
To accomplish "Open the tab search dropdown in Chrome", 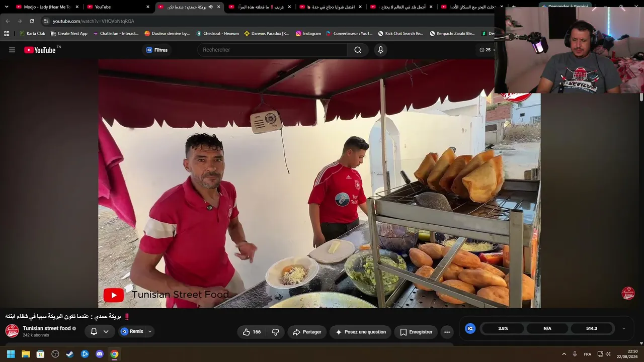I will click(7, 7).
